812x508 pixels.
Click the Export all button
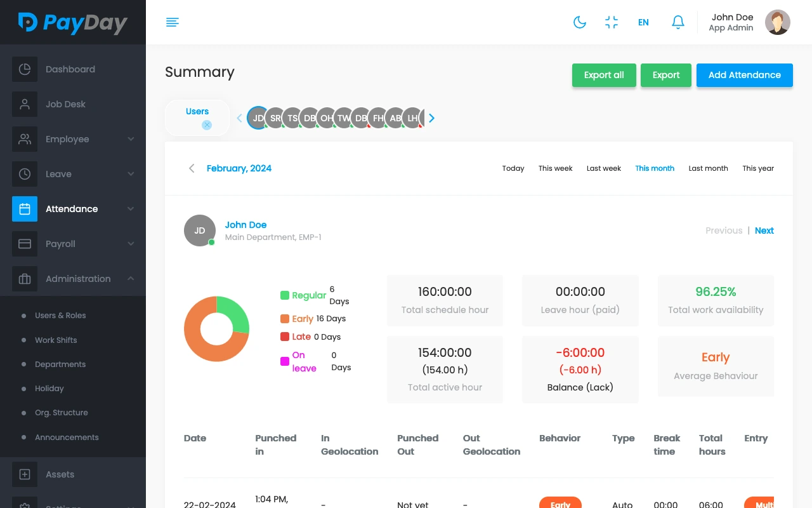click(604, 75)
